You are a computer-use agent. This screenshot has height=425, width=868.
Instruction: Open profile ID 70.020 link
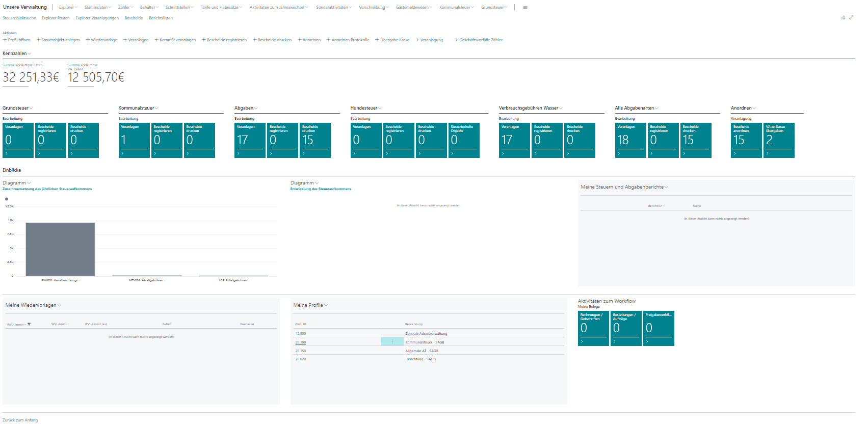pos(301,359)
